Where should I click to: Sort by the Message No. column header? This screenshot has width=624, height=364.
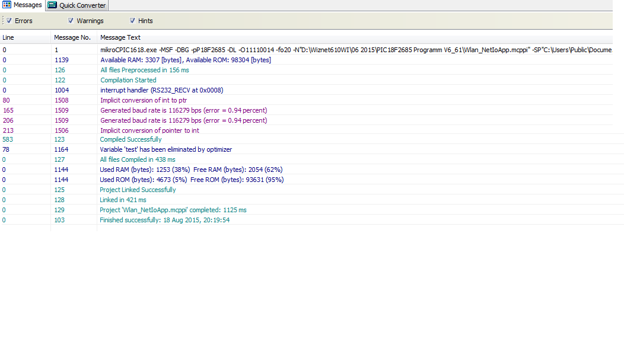(74, 37)
